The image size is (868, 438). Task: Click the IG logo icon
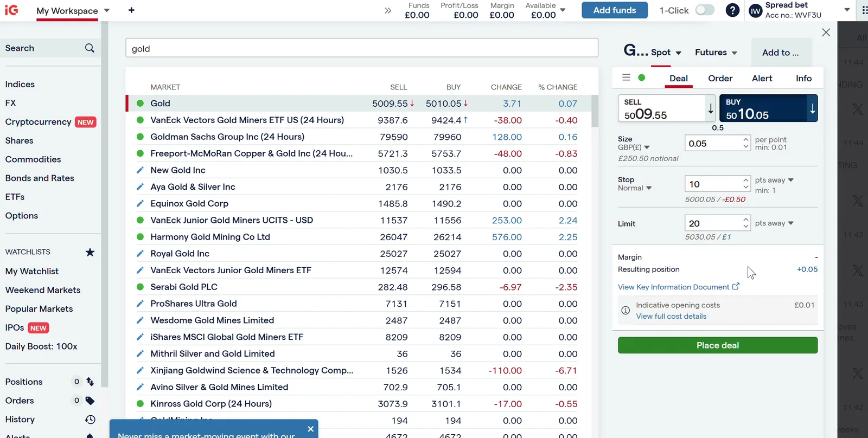point(11,10)
